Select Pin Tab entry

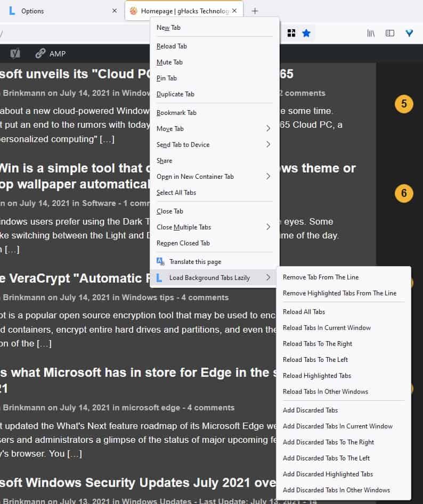click(214, 78)
